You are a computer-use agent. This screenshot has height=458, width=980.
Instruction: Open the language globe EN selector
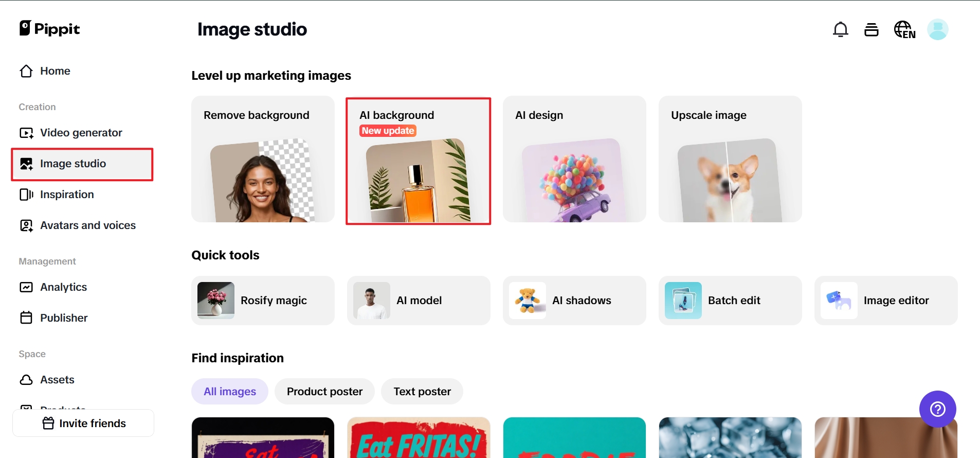click(x=904, y=30)
